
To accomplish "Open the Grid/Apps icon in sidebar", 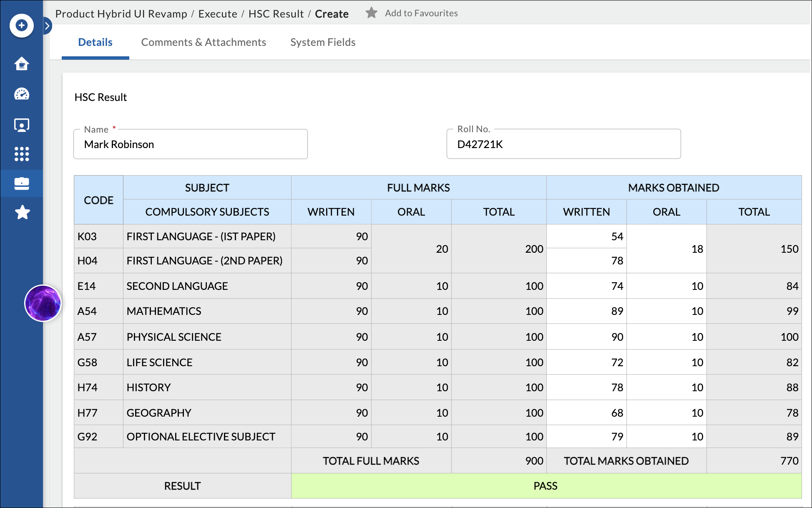I will tap(21, 154).
